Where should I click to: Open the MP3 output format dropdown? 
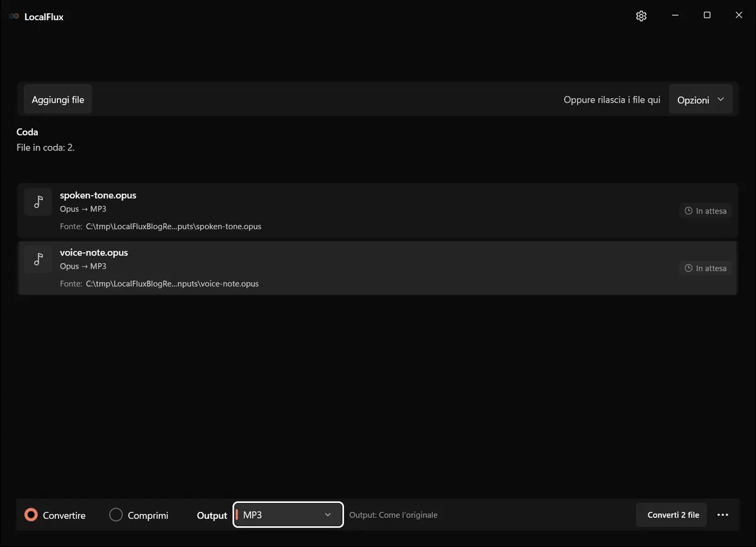click(x=288, y=515)
